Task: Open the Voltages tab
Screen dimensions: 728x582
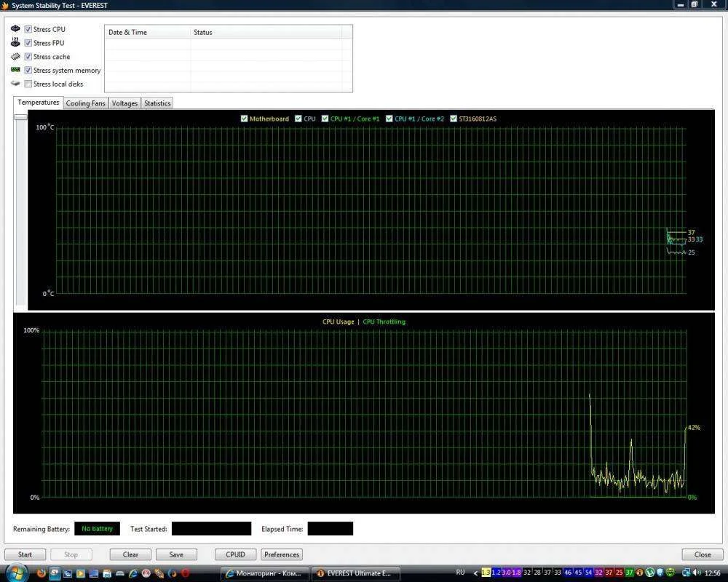Action: pyautogui.click(x=125, y=103)
